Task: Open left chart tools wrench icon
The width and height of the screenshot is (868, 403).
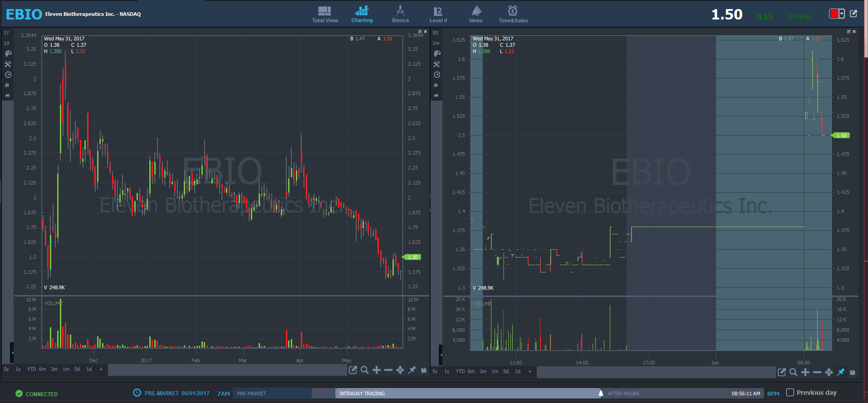Action: [x=8, y=64]
